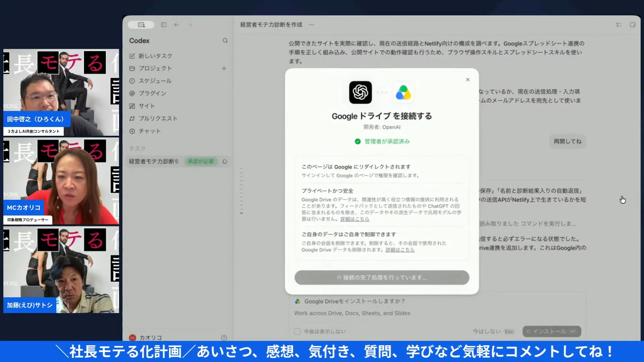Click the インストール button
This screenshot has height=362, width=644.
pos(552,331)
